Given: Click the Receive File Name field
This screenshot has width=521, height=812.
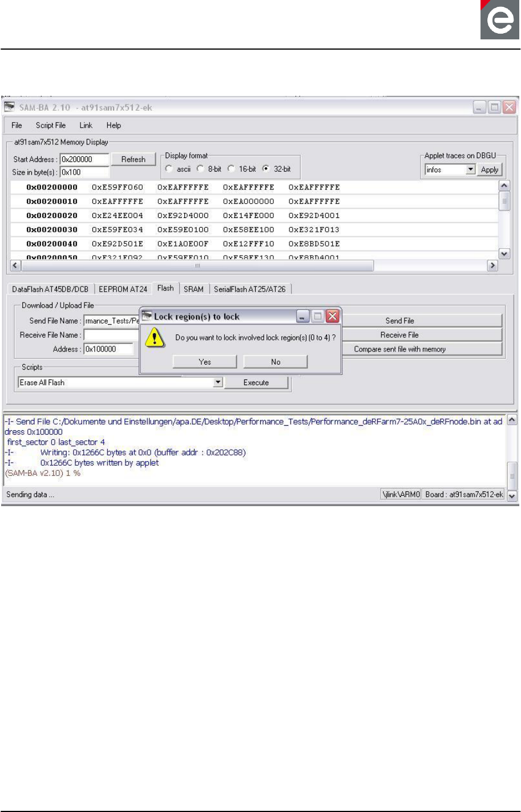Looking at the screenshot, I should (x=112, y=335).
